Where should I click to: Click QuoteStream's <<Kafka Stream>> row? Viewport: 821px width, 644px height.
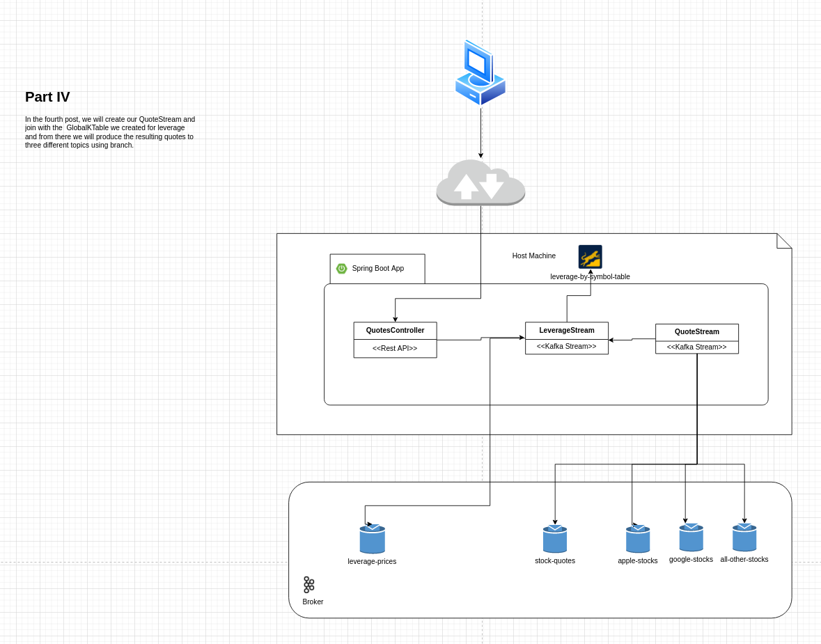697,347
